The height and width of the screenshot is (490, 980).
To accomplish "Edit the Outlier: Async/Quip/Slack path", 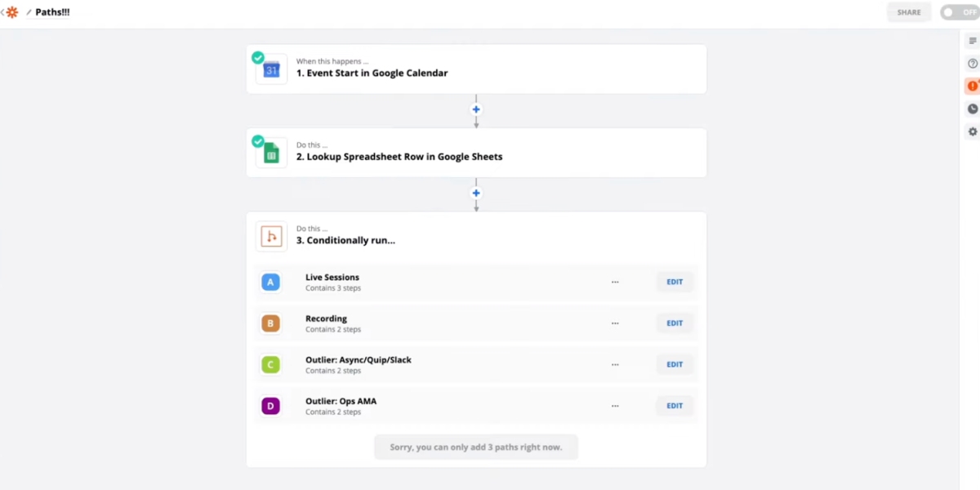I will 675,365.
